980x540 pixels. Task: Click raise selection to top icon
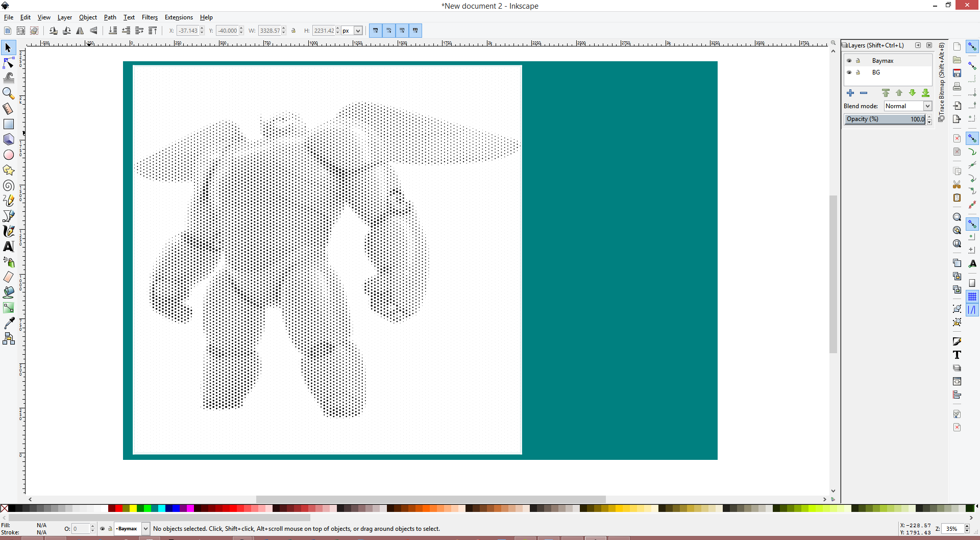click(x=153, y=31)
